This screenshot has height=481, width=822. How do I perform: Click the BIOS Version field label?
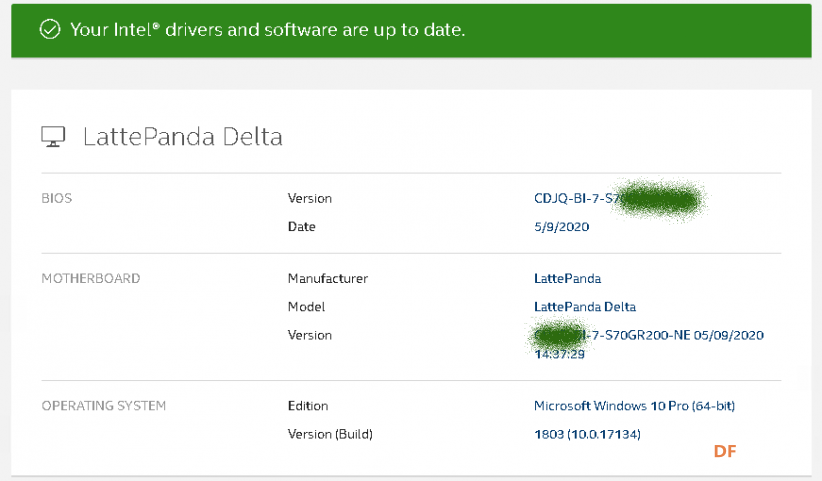tap(310, 199)
